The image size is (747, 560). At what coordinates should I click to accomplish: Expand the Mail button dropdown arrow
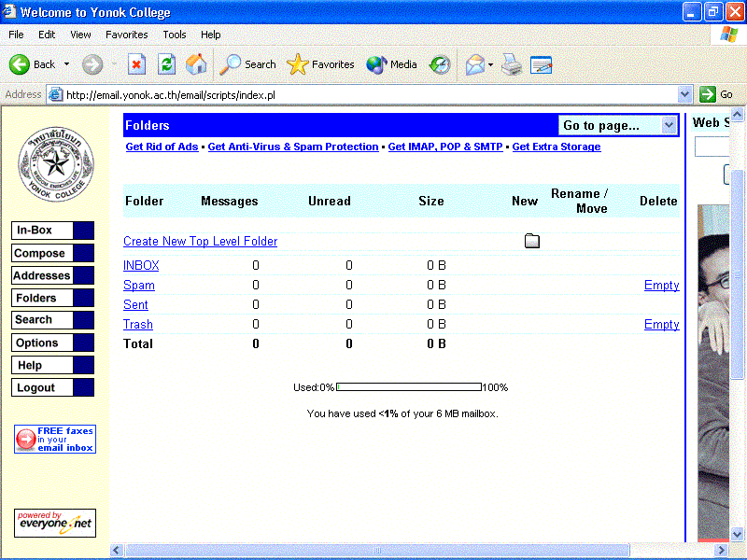491,65
